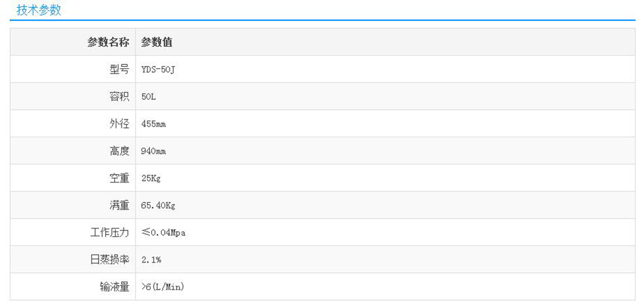Screen dimensions: 644x306
Task: Click the 25Kg empty weight value
Action: click(x=151, y=178)
